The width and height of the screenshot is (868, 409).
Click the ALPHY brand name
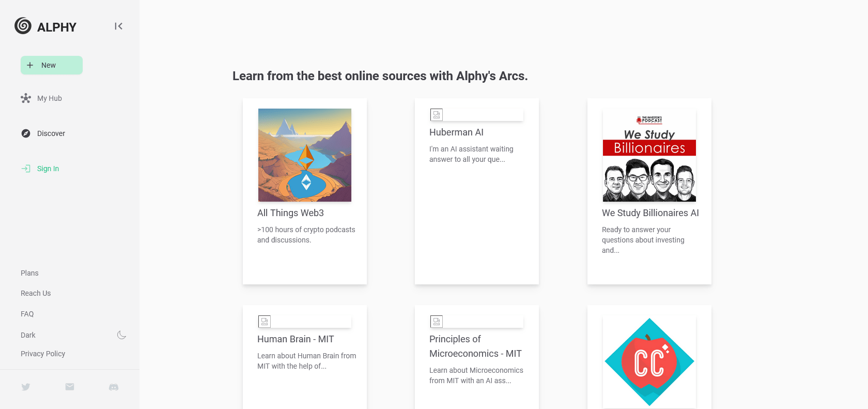click(x=57, y=27)
